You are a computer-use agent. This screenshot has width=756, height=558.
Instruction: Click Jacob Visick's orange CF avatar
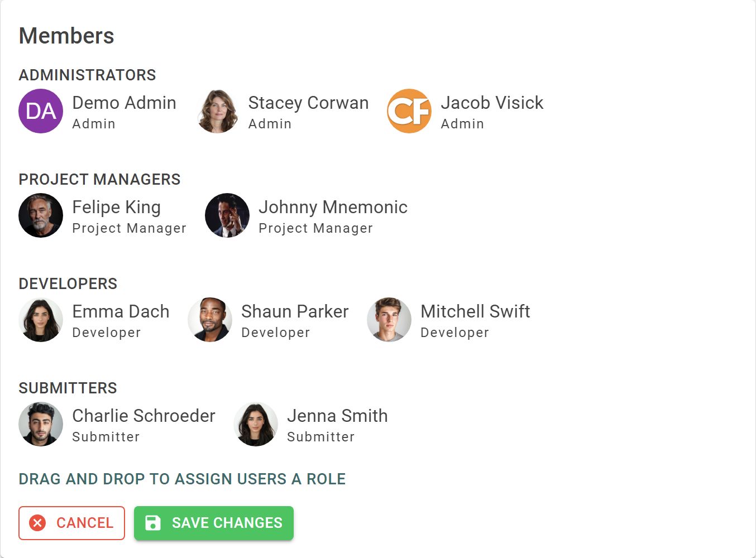[x=409, y=111]
